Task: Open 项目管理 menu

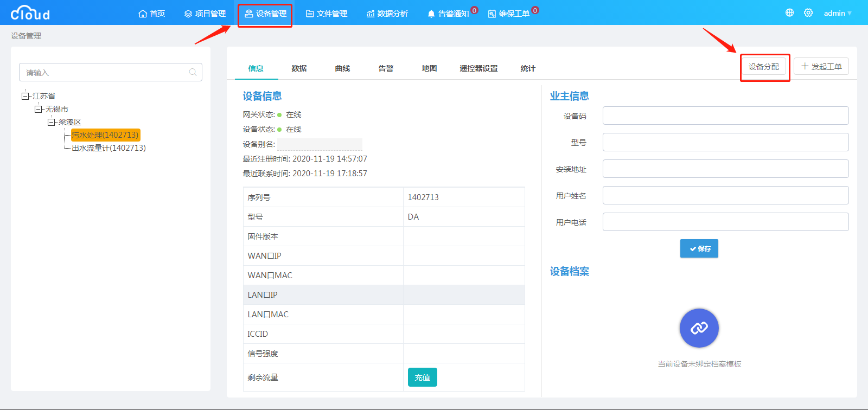Action: [x=205, y=14]
